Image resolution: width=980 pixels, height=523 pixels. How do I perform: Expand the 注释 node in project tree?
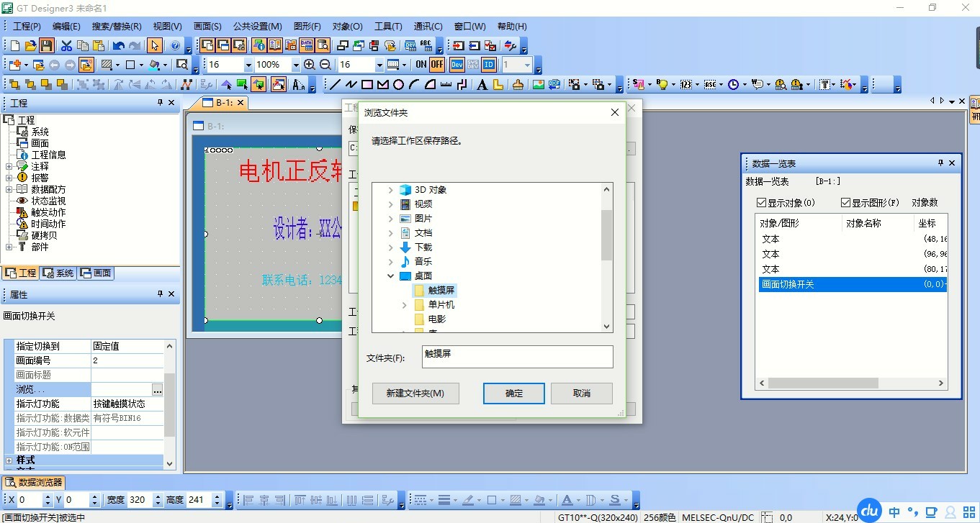point(9,166)
